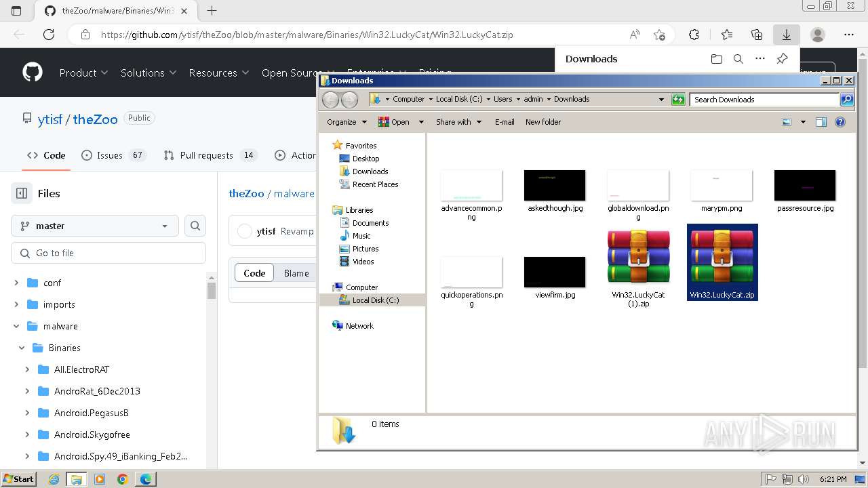Select the Blame view tab
868x488 pixels.
point(296,273)
